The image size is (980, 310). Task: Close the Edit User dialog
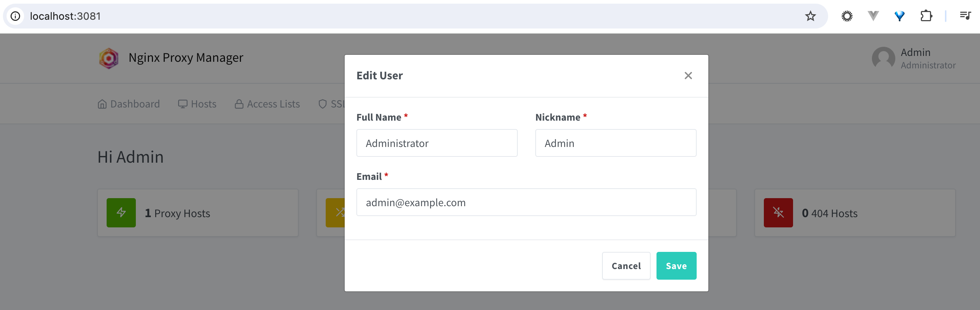pos(688,75)
